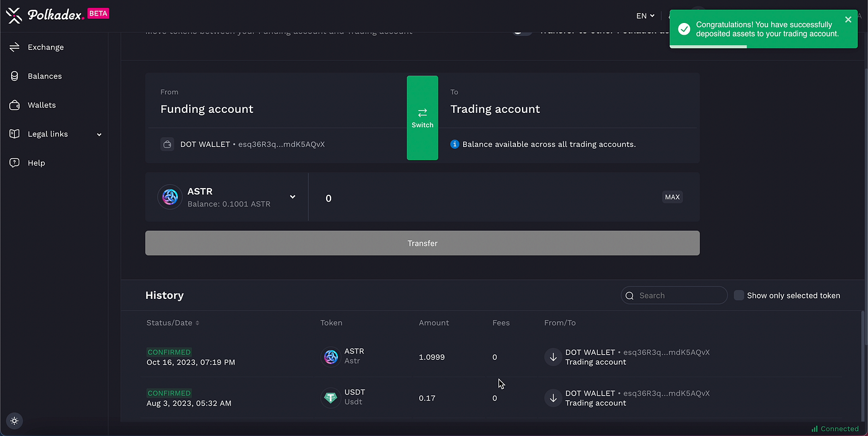Image resolution: width=868 pixels, height=436 pixels.
Task: Click the DOT WALLET address under Funding account
Action: click(252, 145)
